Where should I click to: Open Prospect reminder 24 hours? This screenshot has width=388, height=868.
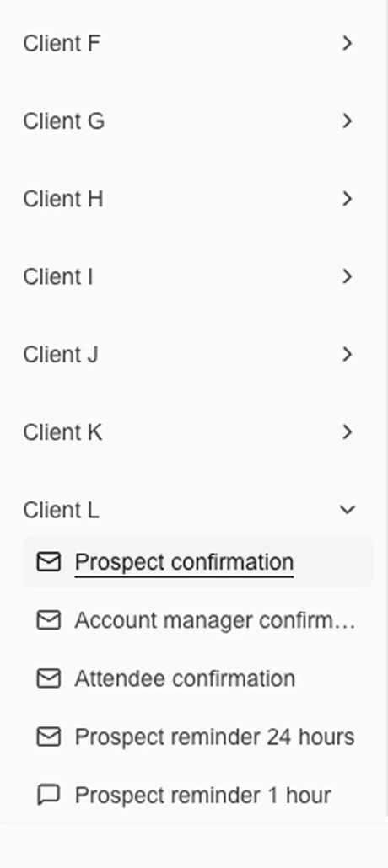coord(214,737)
